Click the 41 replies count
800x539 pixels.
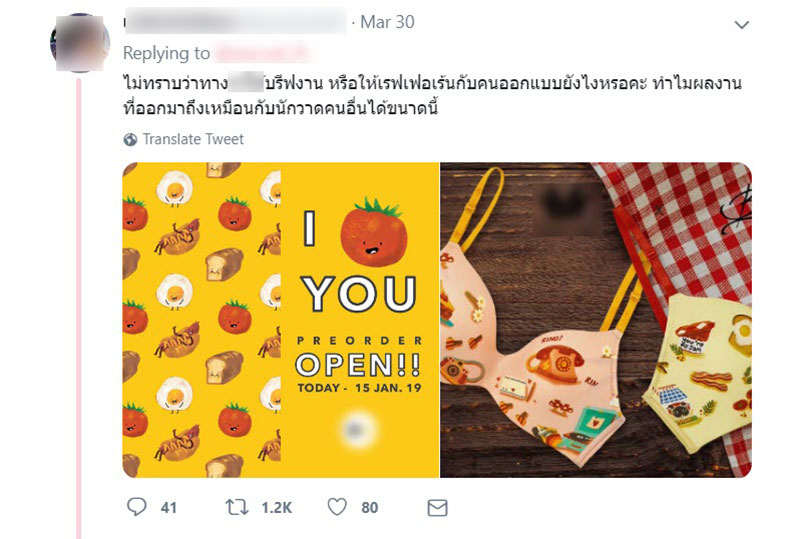(168, 507)
